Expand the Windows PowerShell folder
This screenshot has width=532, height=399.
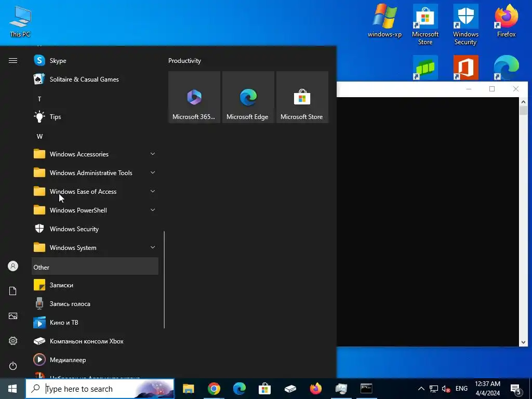(x=95, y=210)
